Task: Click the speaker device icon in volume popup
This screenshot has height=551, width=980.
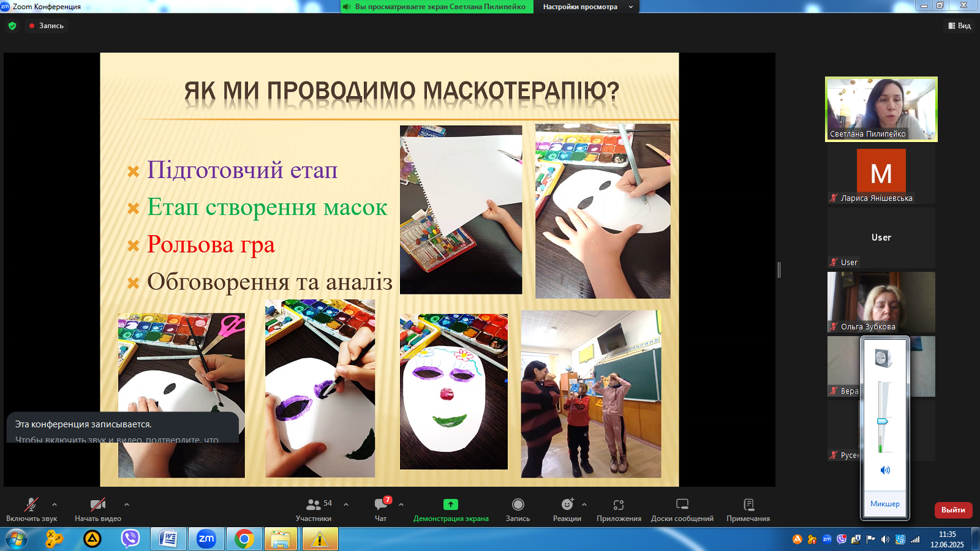Action: tap(883, 358)
